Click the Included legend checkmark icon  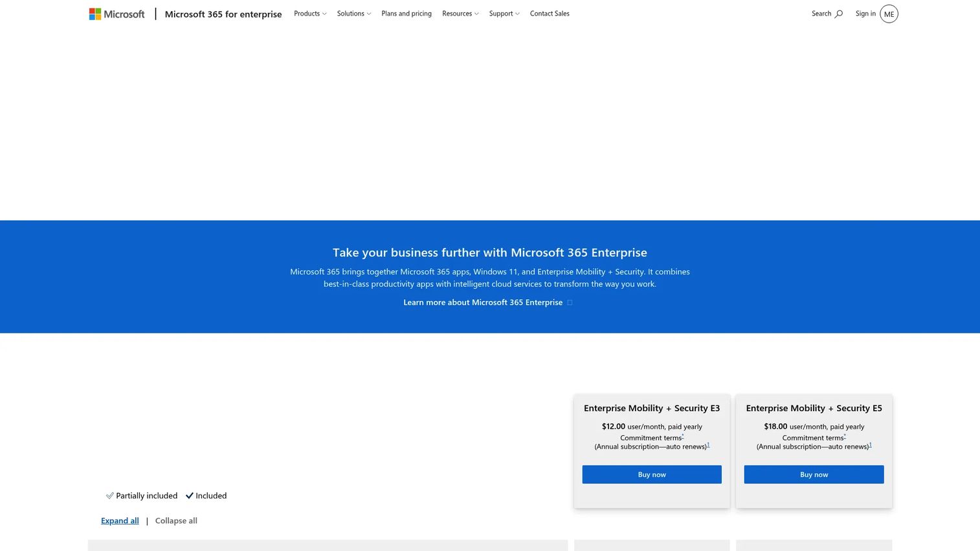pyautogui.click(x=190, y=496)
